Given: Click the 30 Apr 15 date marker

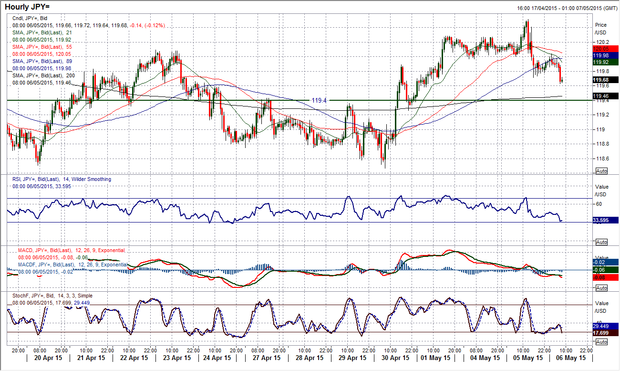Looking at the screenshot, I should [x=395, y=358].
